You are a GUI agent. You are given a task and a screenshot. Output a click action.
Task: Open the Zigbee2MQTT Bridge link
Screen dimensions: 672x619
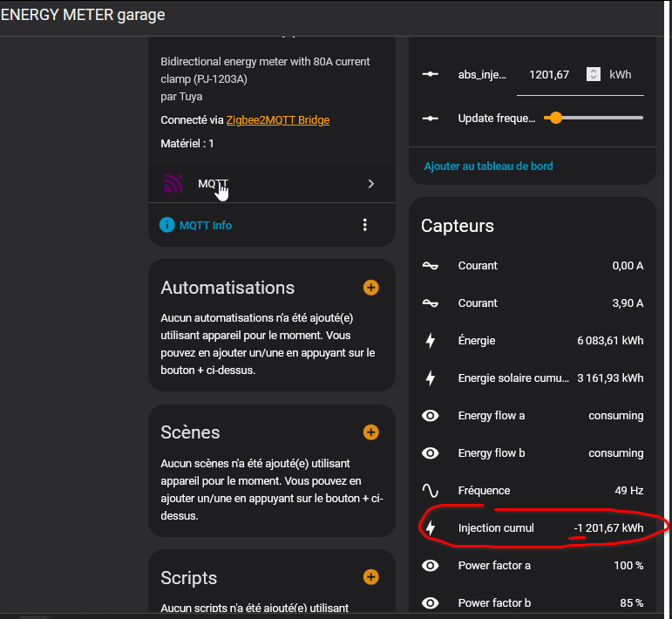coord(277,119)
